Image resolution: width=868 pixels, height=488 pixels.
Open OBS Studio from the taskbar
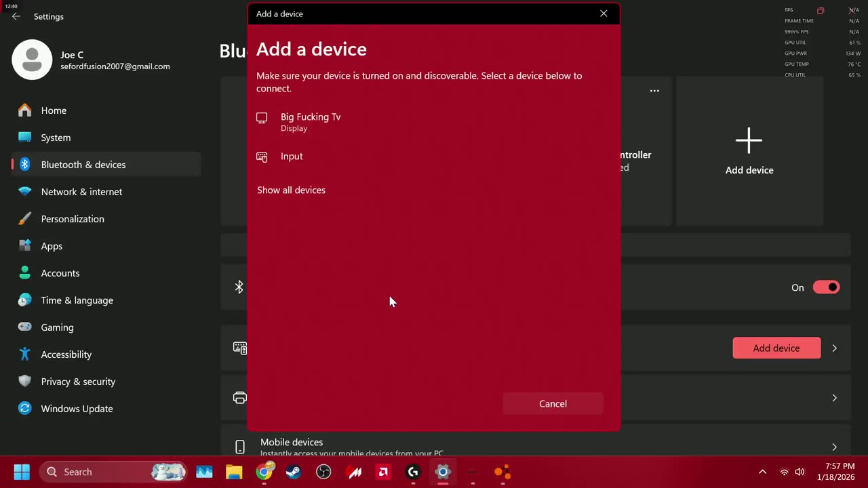(323, 472)
